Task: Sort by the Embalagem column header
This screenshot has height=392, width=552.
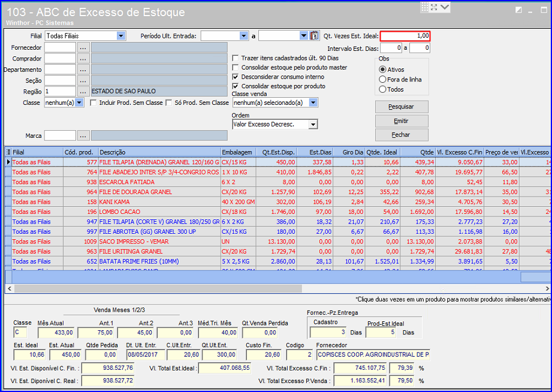Action: tap(239, 152)
